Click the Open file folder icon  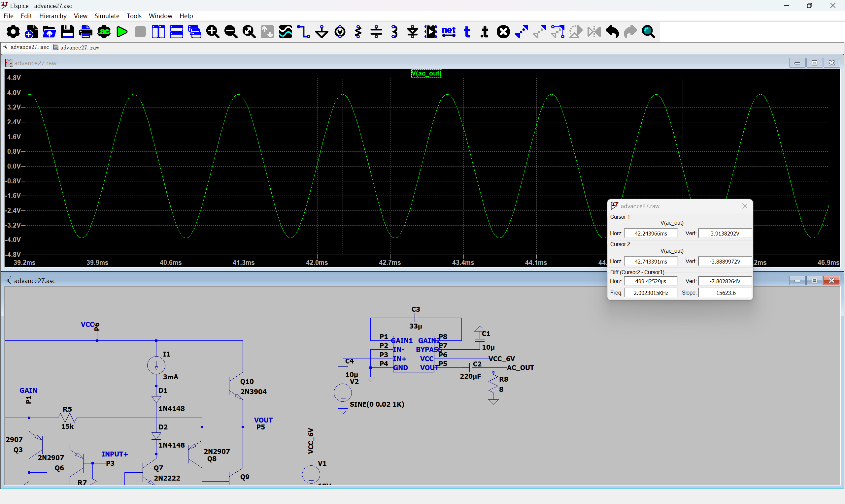tap(49, 32)
